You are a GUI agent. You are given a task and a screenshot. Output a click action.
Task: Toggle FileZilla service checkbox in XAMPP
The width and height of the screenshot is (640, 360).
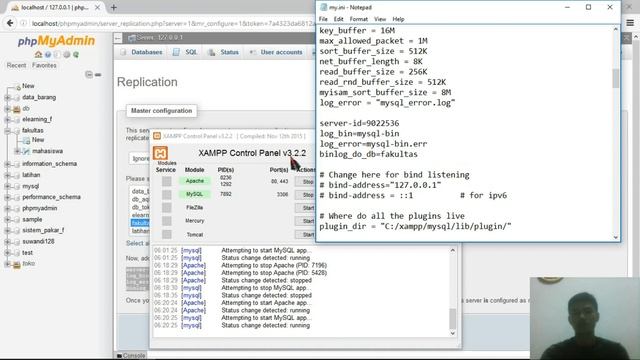click(x=167, y=207)
